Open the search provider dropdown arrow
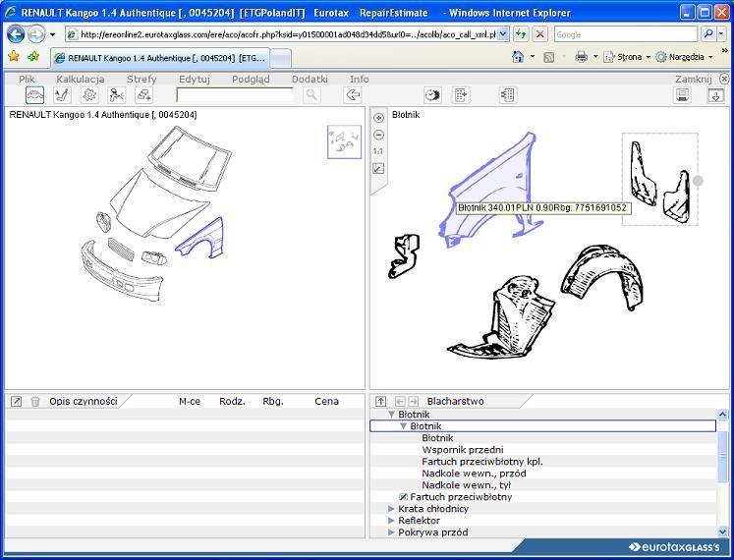This screenshot has height=560, width=734. point(721,34)
